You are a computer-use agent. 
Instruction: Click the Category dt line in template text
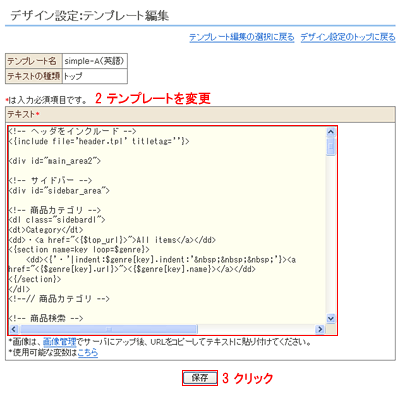click(x=46, y=230)
